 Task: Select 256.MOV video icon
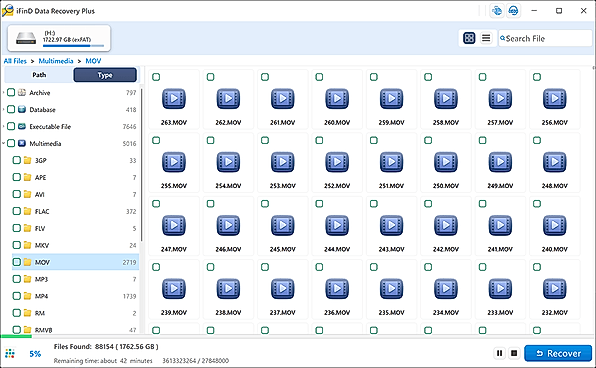(x=555, y=99)
